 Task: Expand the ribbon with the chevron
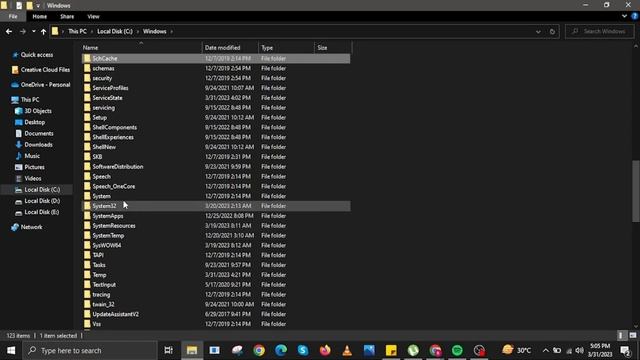(x=624, y=16)
